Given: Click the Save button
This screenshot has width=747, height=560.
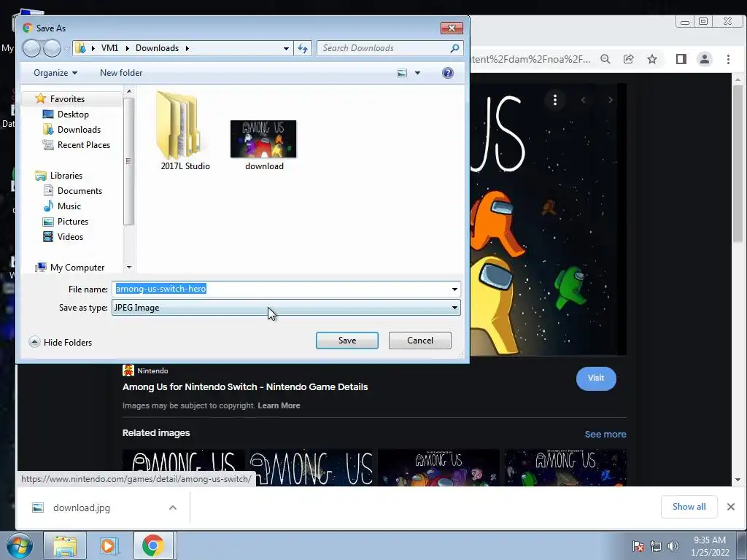Looking at the screenshot, I should tap(347, 341).
